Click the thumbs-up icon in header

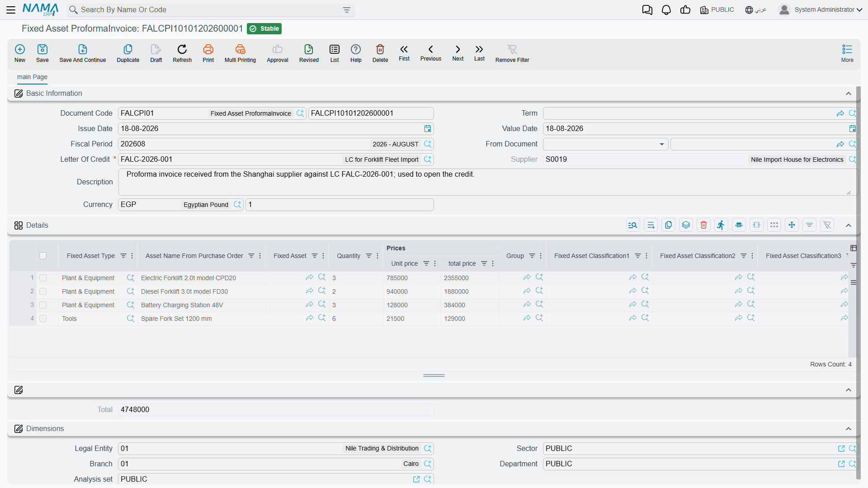coord(685,10)
